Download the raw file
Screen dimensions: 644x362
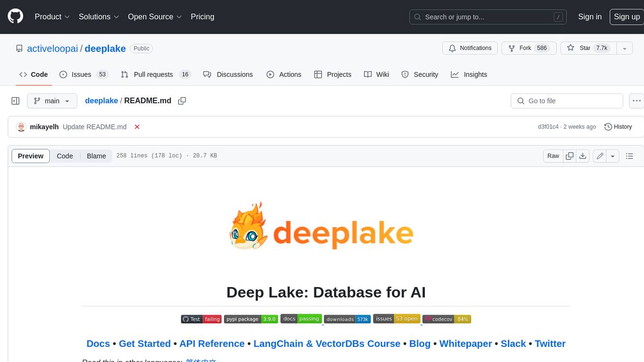[583, 156]
